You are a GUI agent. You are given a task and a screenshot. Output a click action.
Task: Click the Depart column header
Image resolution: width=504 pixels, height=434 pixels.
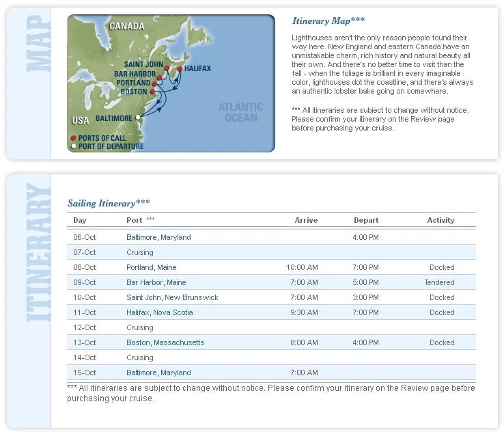coord(366,220)
